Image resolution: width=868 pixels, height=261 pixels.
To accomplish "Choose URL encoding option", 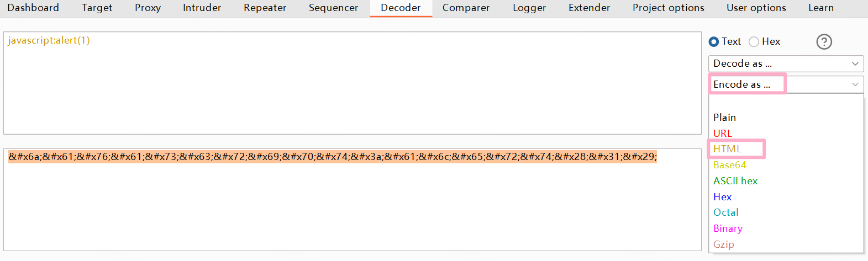I will tap(723, 133).
